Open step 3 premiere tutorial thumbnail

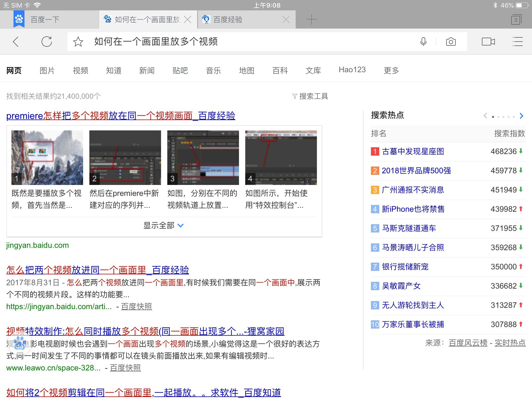[x=203, y=158]
